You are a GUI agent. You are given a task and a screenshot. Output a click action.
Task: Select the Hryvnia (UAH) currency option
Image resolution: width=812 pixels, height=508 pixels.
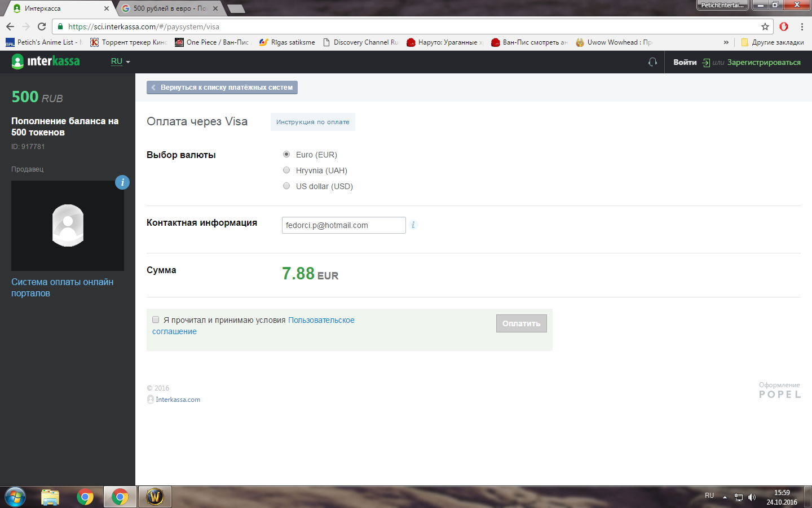coord(286,170)
